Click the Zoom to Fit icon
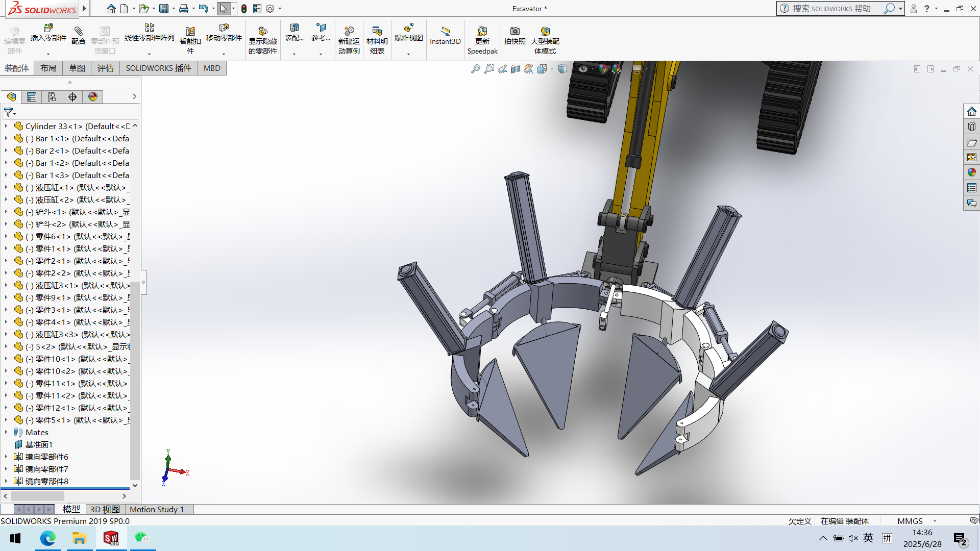Viewport: 980px width, 551px height. click(x=476, y=69)
